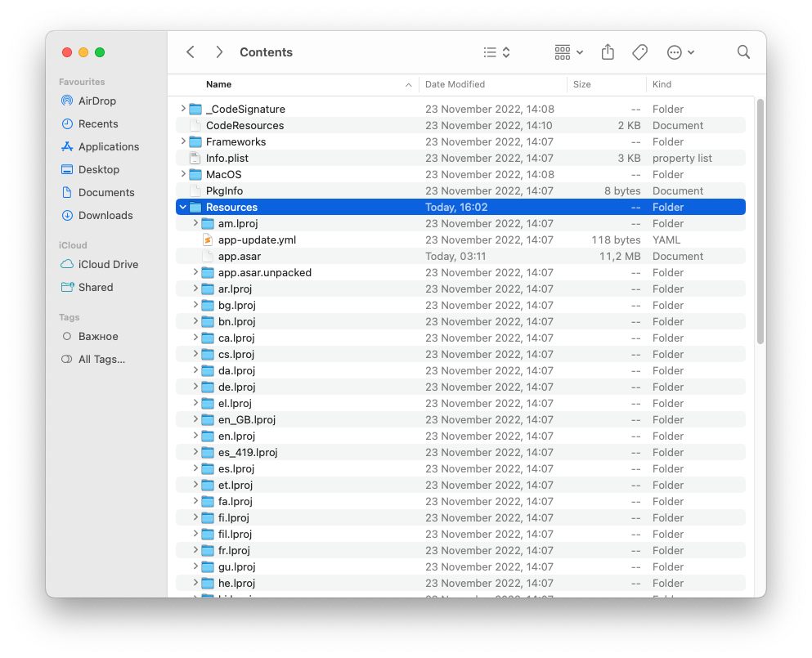This screenshot has width=812, height=658.
Task: Expand the en.lproj folder
Action: point(195,436)
